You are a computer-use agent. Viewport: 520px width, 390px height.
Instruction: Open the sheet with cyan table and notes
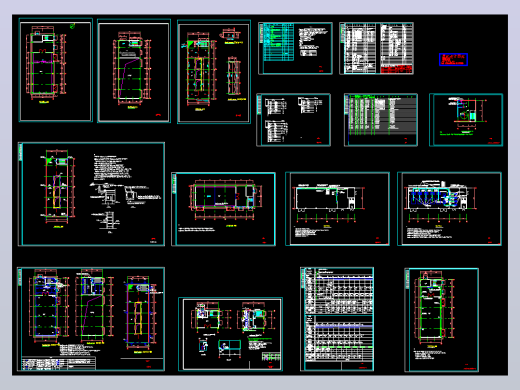(x=295, y=48)
